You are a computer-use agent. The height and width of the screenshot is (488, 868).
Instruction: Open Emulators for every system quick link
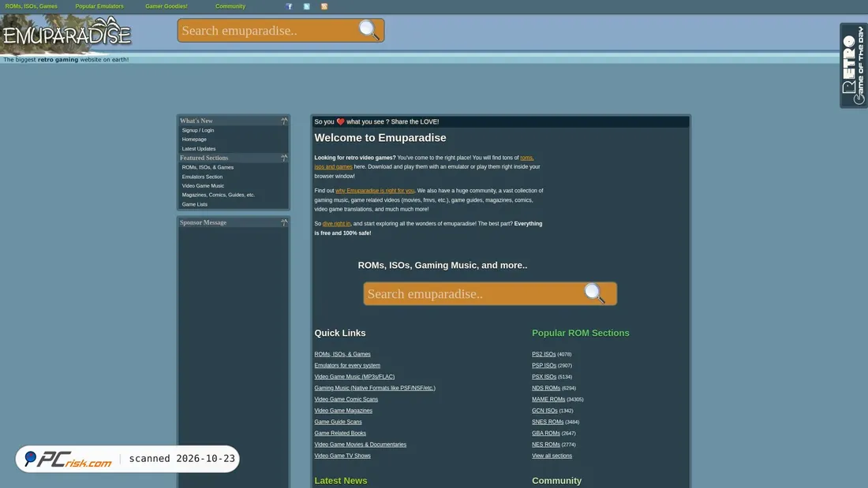[x=347, y=366]
